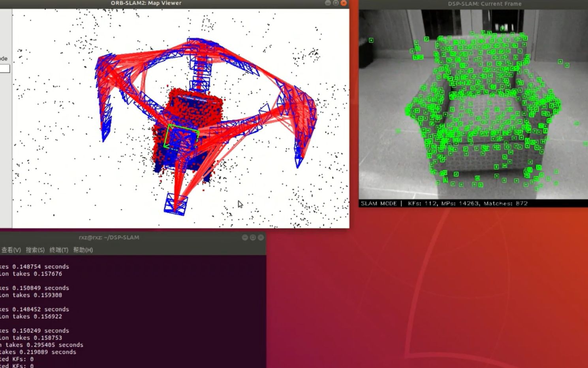Open the 查看(V) terminal menu

(11, 250)
